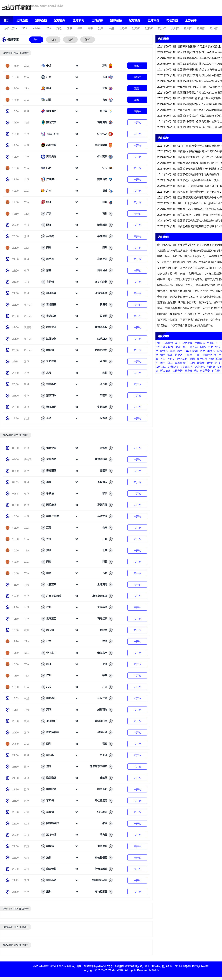Click the 英超 link in hot matches bar

pos(59,28)
